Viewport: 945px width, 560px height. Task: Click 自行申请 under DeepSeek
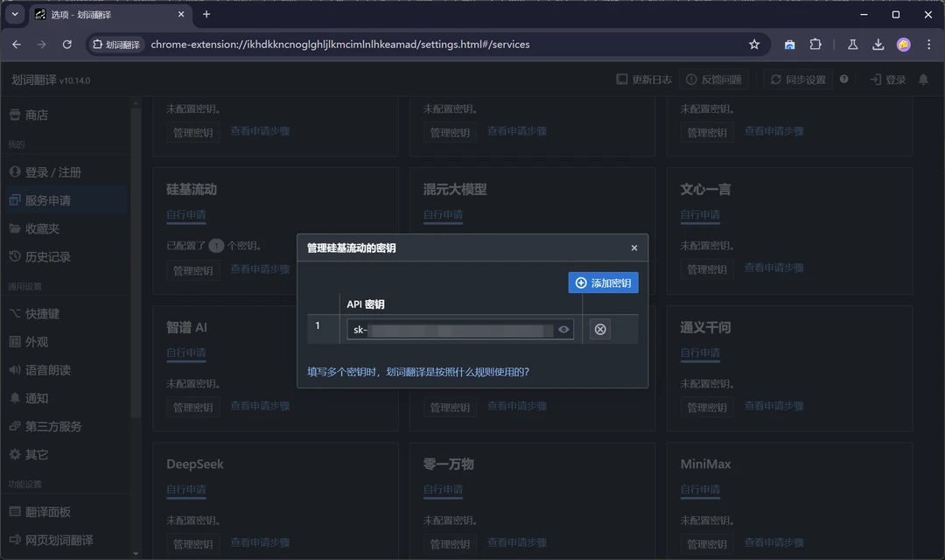(x=186, y=489)
